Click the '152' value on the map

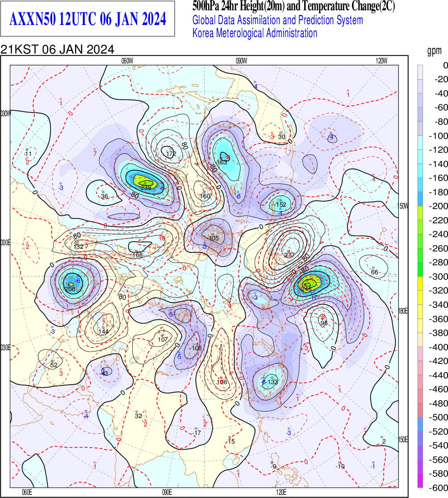(x=281, y=205)
